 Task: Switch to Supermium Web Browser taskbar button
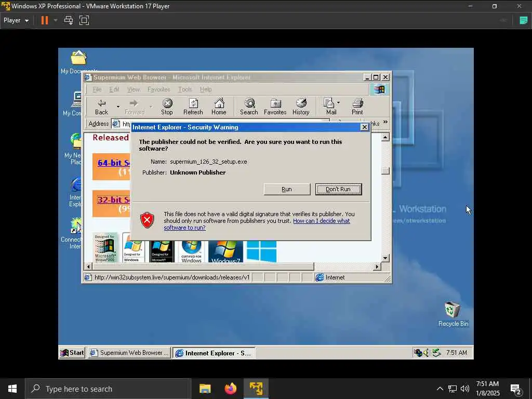tap(129, 353)
